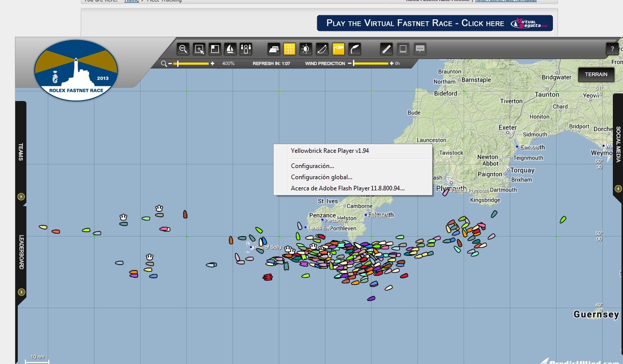Click the Rolex Fastnet Race logo
The height and width of the screenshot is (364, 623).
point(76,70)
